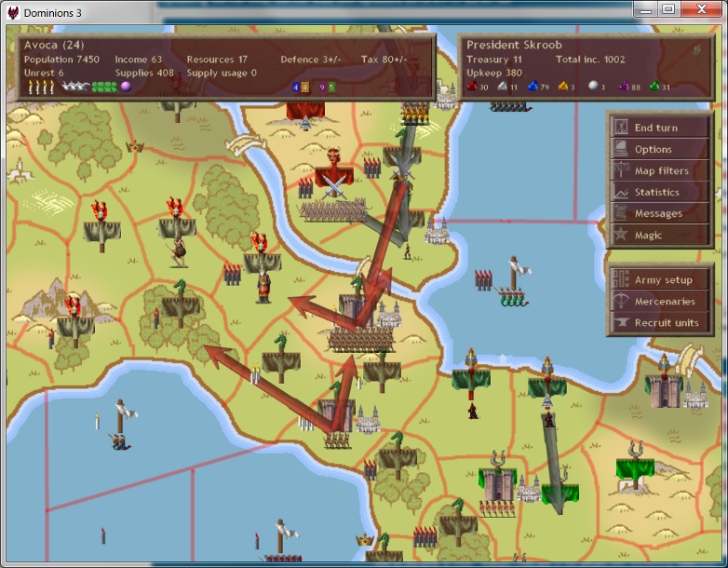Select the green nature gem count 31

point(660,87)
